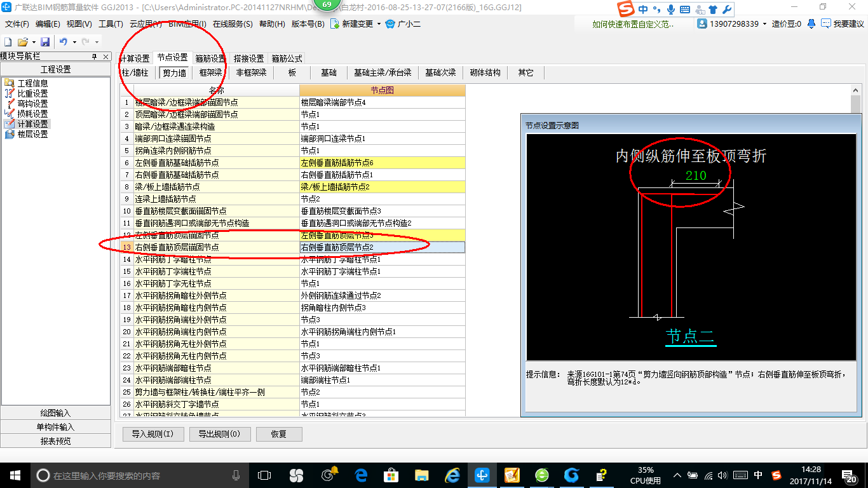Image resolution: width=868 pixels, height=488 pixels.
Task: Click the Sogou soft keyboard icon
Action: tap(685, 10)
